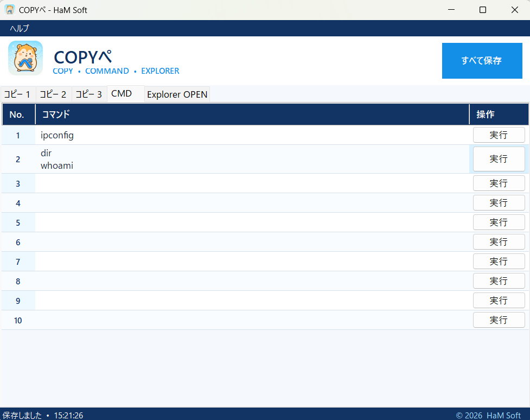
Task: Click the empty command cell in row 10
Action: click(252, 320)
